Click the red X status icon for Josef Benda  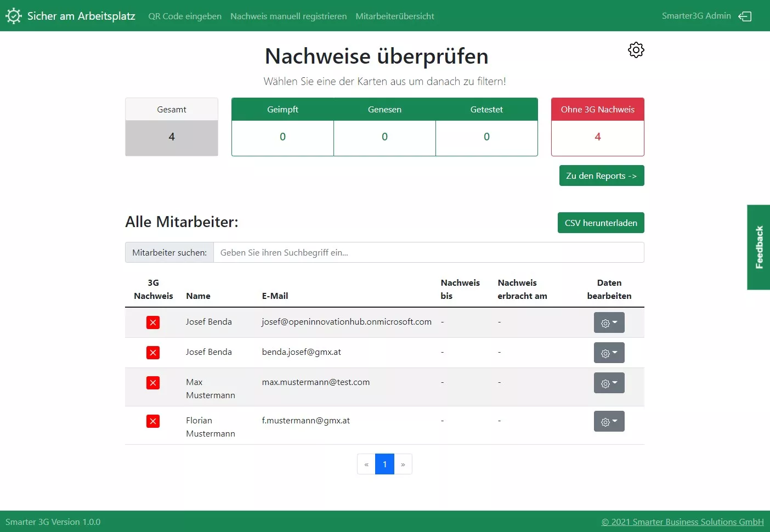click(x=153, y=322)
